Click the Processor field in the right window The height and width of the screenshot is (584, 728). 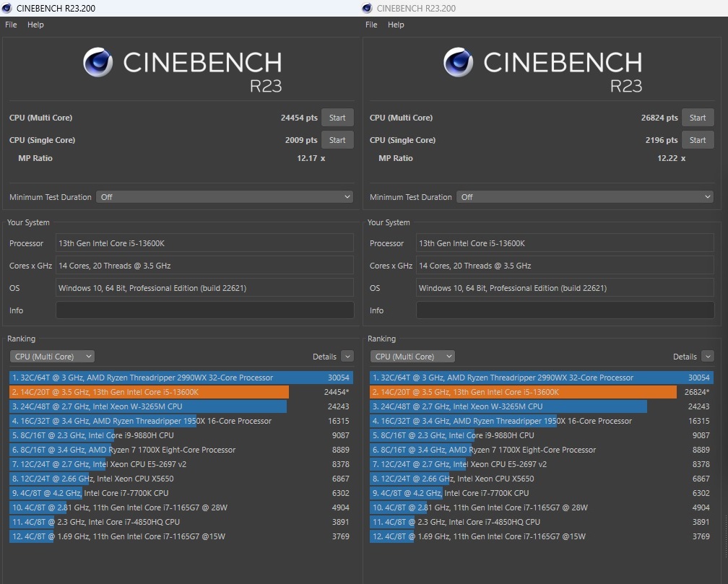(565, 243)
